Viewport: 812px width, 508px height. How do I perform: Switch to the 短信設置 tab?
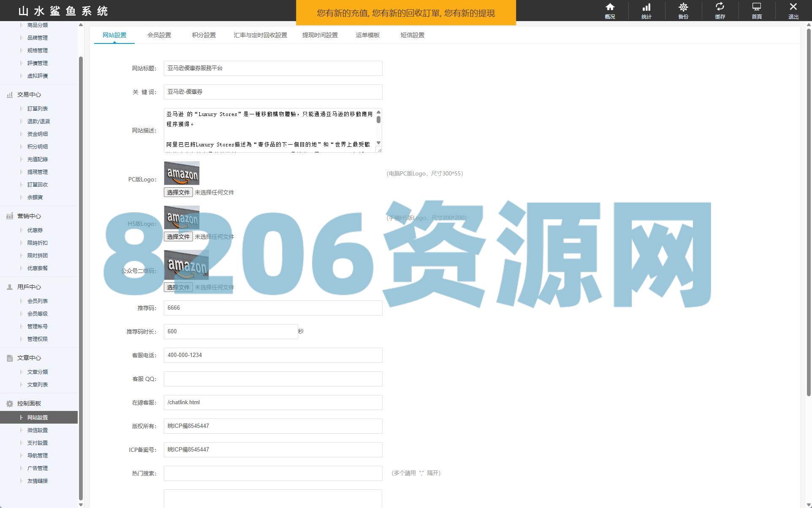(x=412, y=35)
